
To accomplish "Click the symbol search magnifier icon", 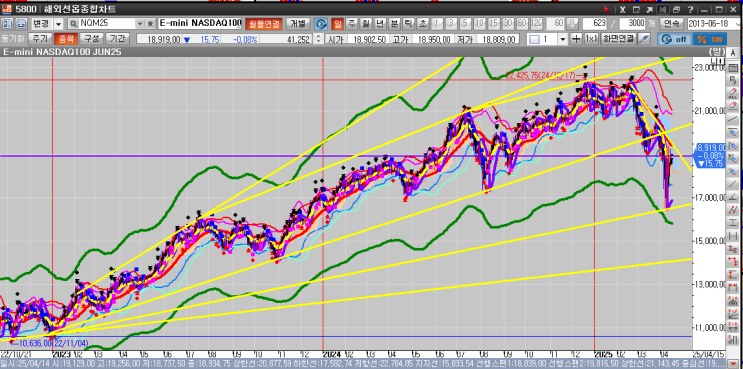I will pyautogui.click(x=73, y=24).
